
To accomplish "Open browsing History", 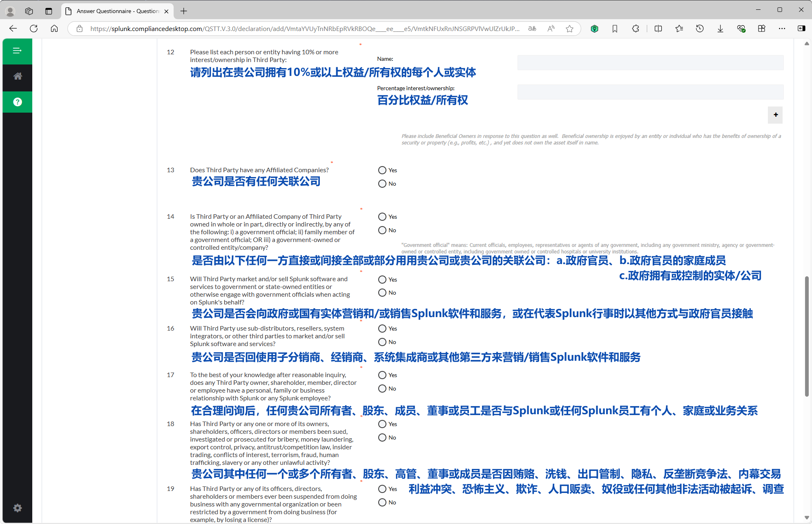I will click(x=700, y=29).
